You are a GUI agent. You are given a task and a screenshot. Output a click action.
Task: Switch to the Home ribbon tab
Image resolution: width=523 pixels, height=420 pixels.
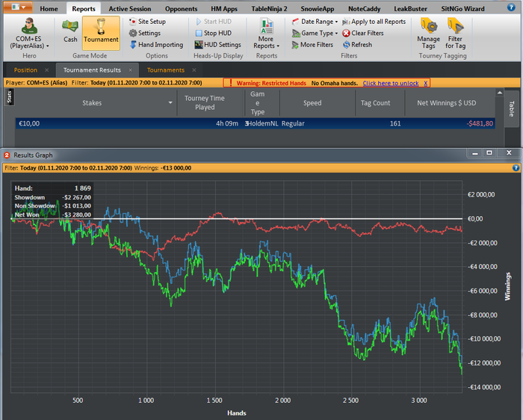tap(49, 9)
